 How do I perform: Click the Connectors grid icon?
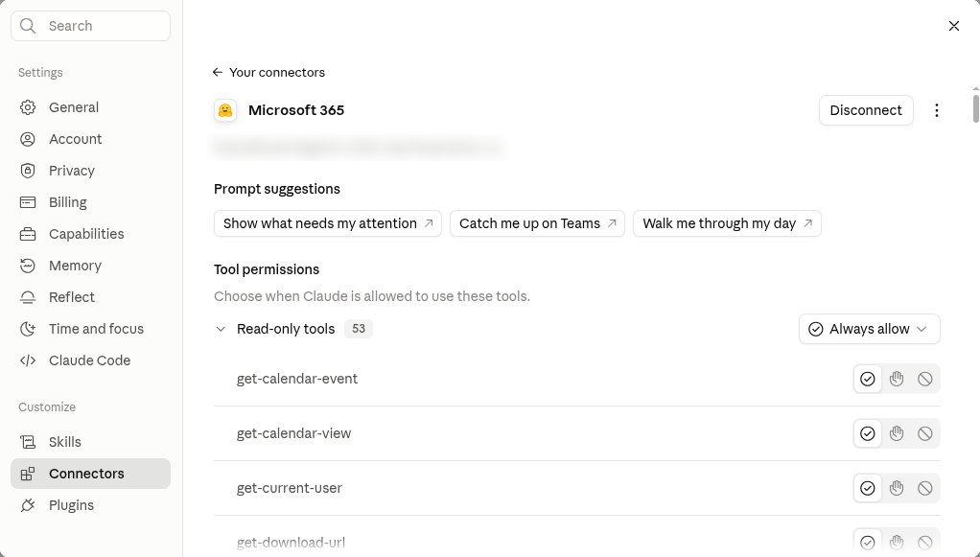28,474
